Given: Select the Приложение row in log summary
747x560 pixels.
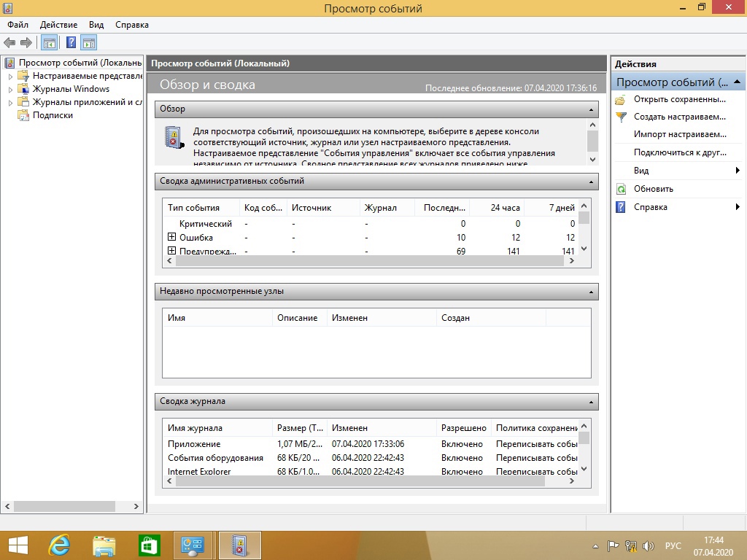Looking at the screenshot, I should pyautogui.click(x=194, y=444).
